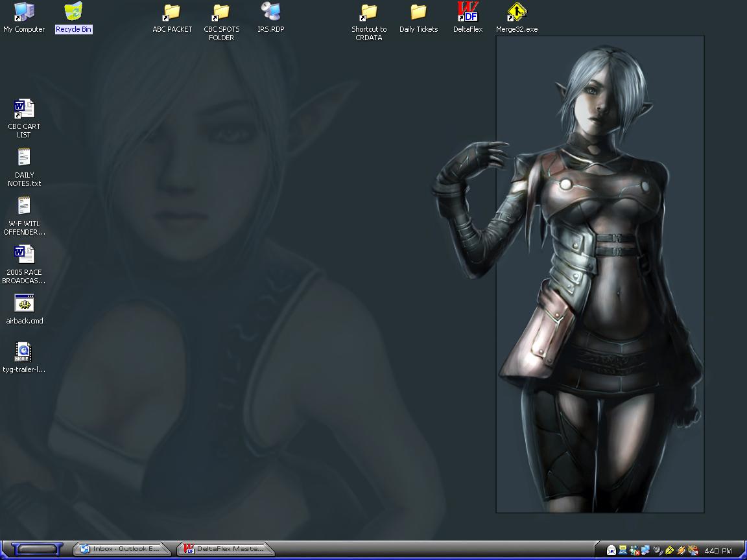
Task: Switch to Inbox - Outlook Express window
Action: (121, 549)
